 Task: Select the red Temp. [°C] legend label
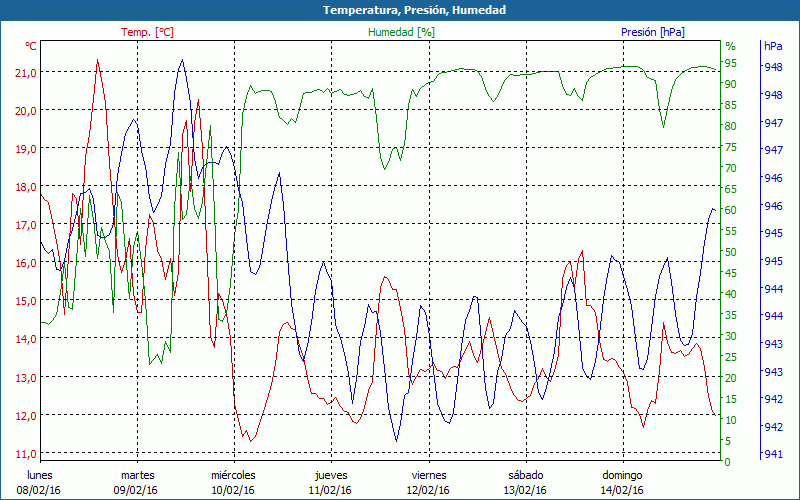point(147,32)
